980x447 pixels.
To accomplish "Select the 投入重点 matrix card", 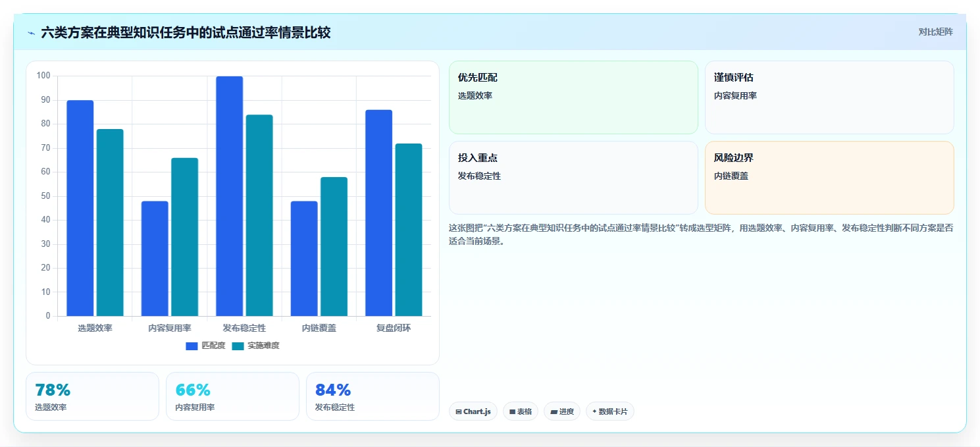I will [x=573, y=178].
